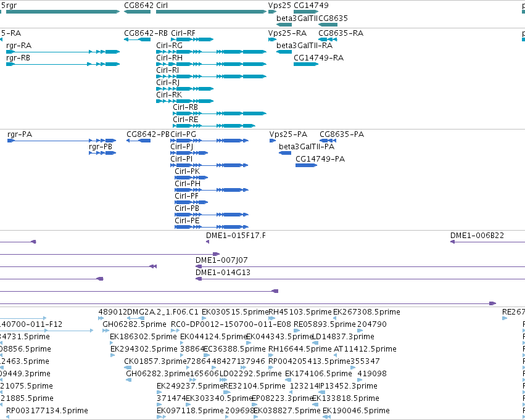Select the DME1-006B22 clone
This screenshot has width=525, height=420.
point(487,242)
